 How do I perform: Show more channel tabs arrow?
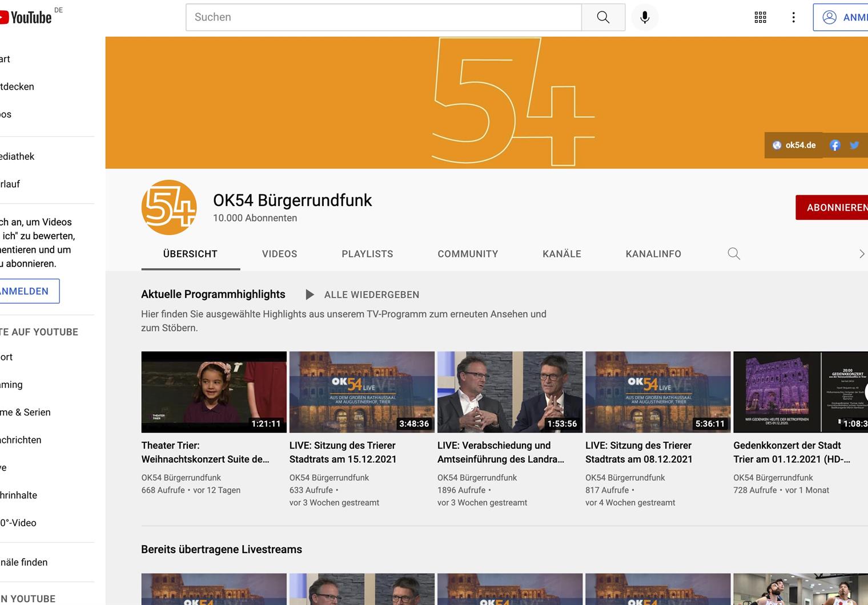pyautogui.click(x=861, y=254)
